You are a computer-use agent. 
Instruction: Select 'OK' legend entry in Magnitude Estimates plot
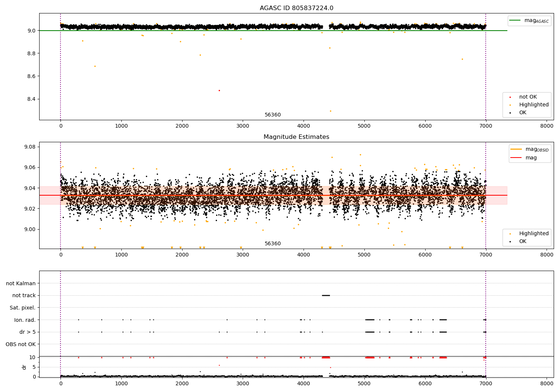(x=523, y=242)
